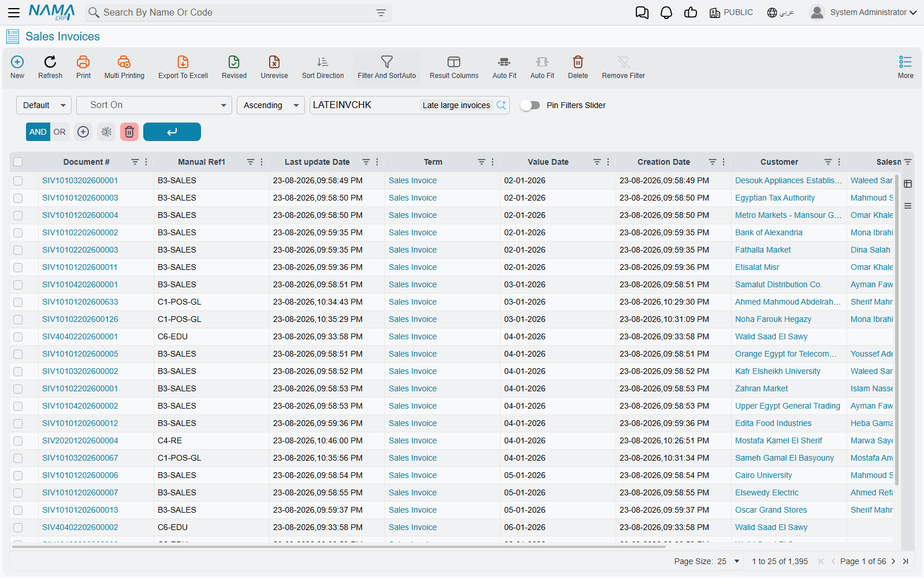The height and width of the screenshot is (578, 924).
Task: Click the vertical table scrollbar
Action: click(x=896, y=329)
